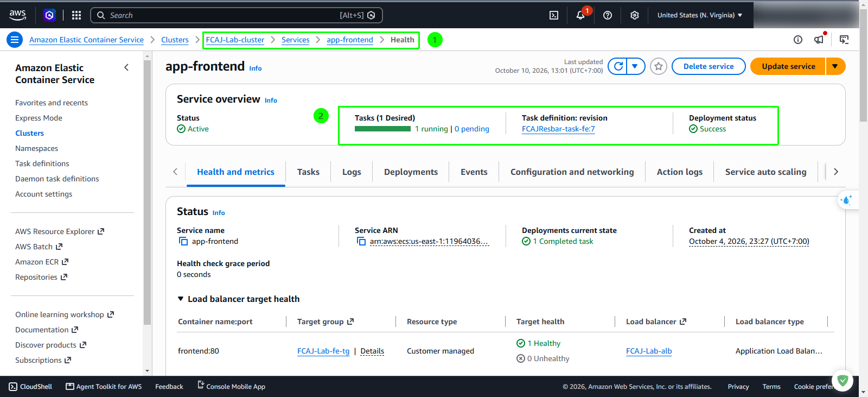This screenshot has height=397, width=868.
Task: Open the info panel circle icon
Action: coord(798,40)
